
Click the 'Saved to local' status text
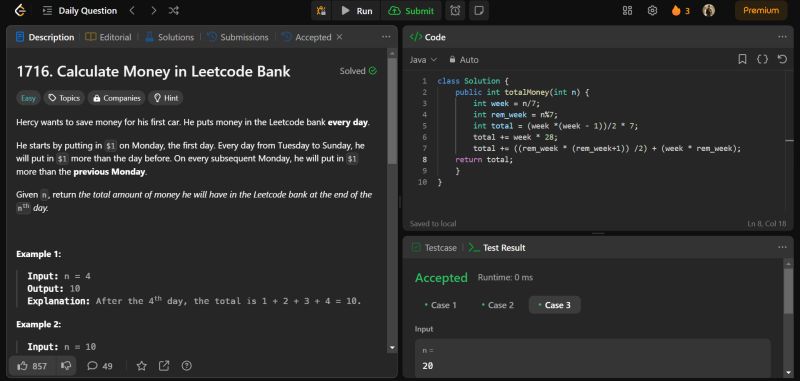433,223
